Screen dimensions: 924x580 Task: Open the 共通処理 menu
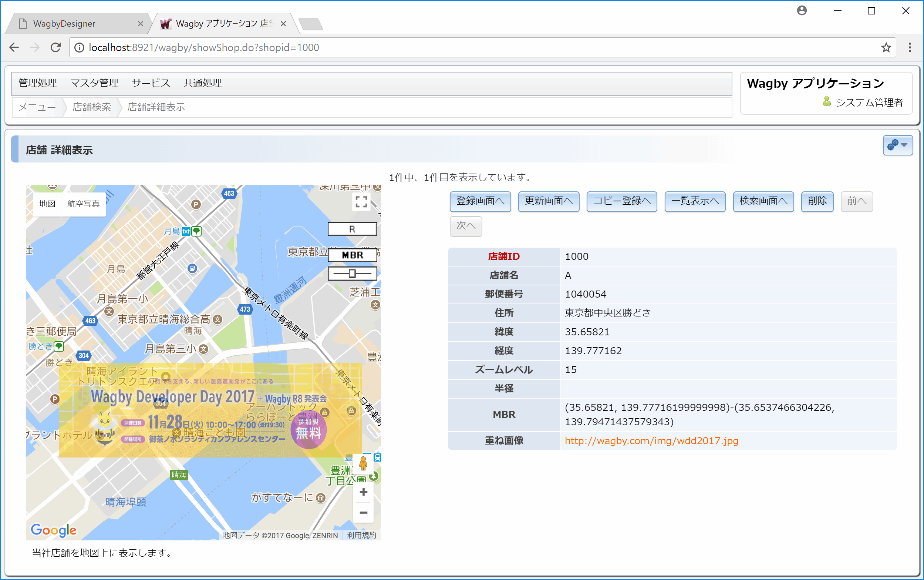203,83
